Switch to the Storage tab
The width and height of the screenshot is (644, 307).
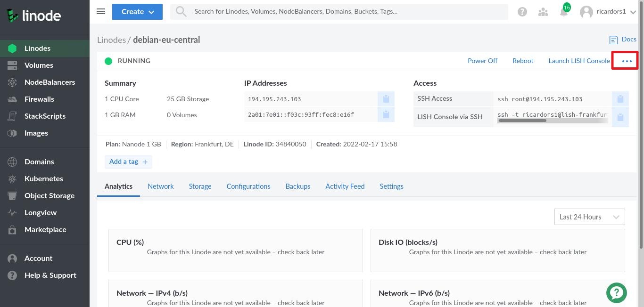pyautogui.click(x=200, y=186)
